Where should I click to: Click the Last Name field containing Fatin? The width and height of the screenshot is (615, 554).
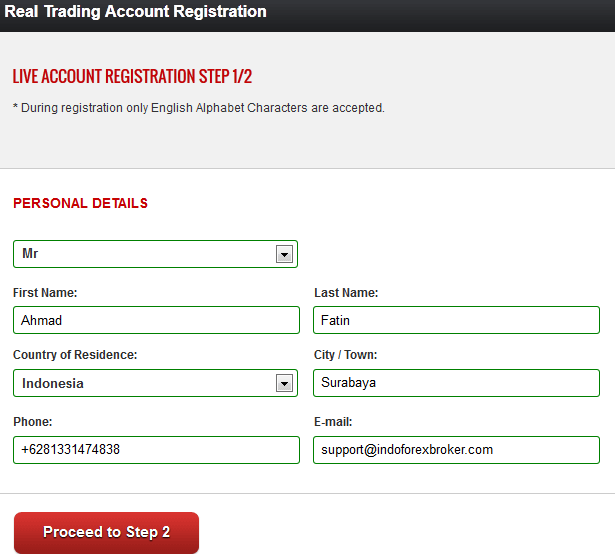[x=456, y=320]
